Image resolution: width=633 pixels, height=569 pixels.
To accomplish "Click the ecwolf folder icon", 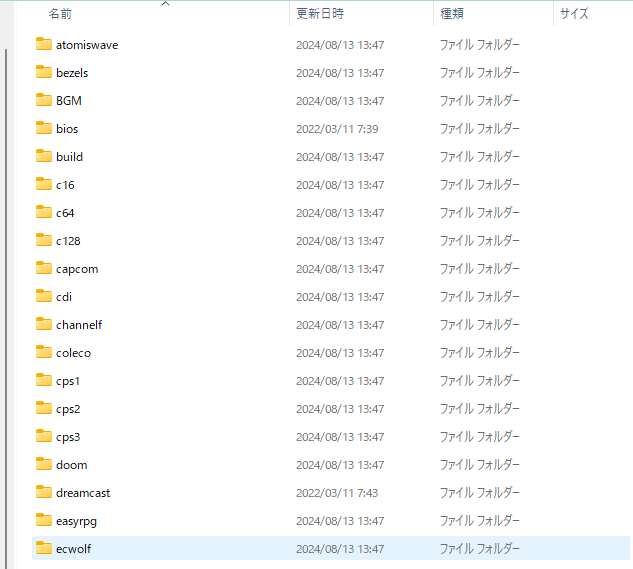I will click(44, 548).
